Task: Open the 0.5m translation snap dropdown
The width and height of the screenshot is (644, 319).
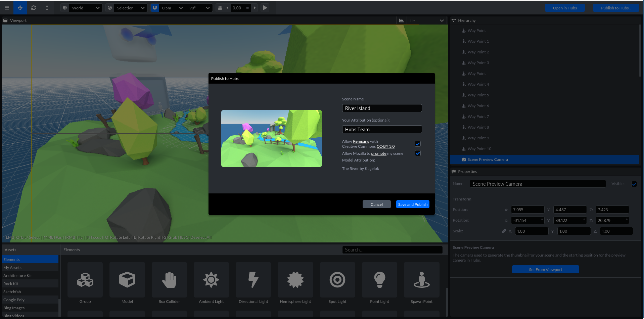Action: point(173,8)
